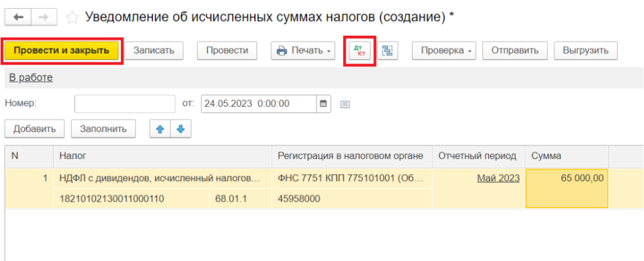The height and width of the screenshot is (261, 644).
Task: Open the Май 2023 reporting period link
Action: click(498, 178)
